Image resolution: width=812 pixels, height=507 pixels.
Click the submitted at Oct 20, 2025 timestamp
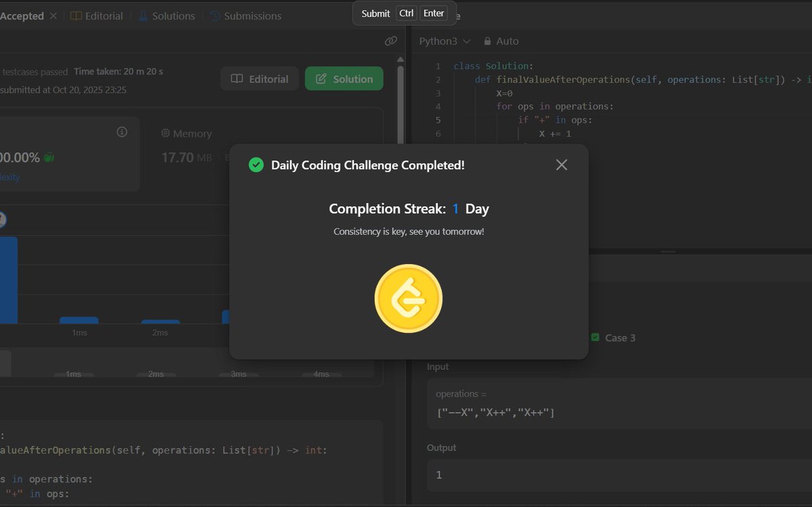coord(64,89)
